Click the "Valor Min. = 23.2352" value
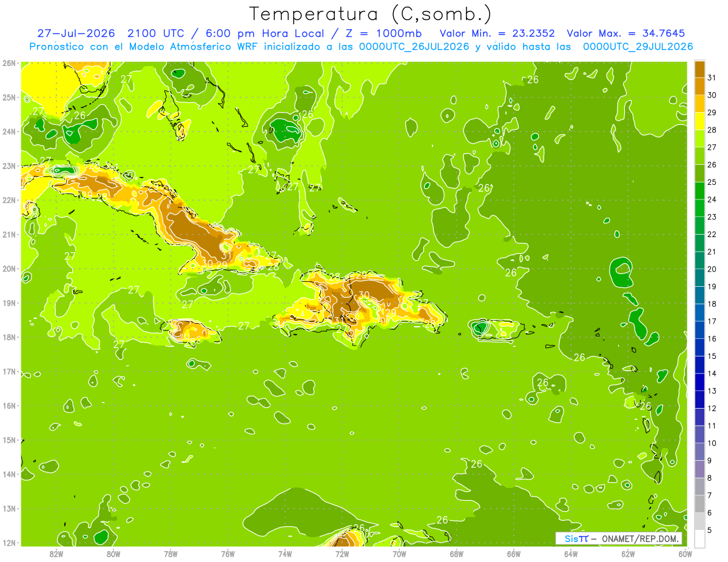 (497, 33)
